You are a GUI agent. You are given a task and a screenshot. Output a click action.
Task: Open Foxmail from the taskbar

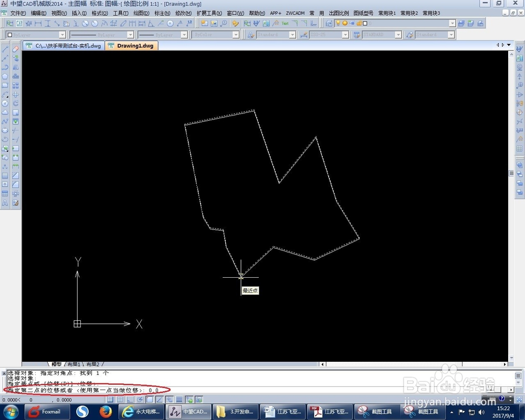47,412
